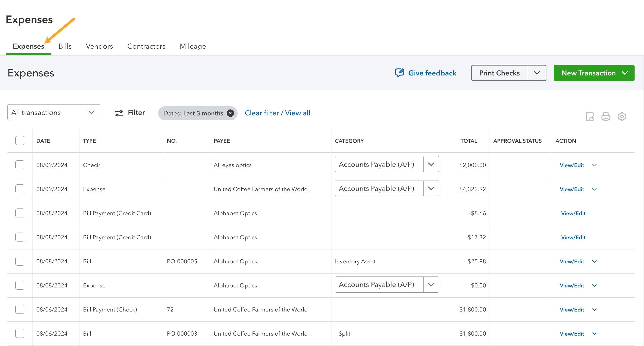644x346 pixels.
Task: Open the Print Checks dropdown arrow
Action: click(537, 73)
